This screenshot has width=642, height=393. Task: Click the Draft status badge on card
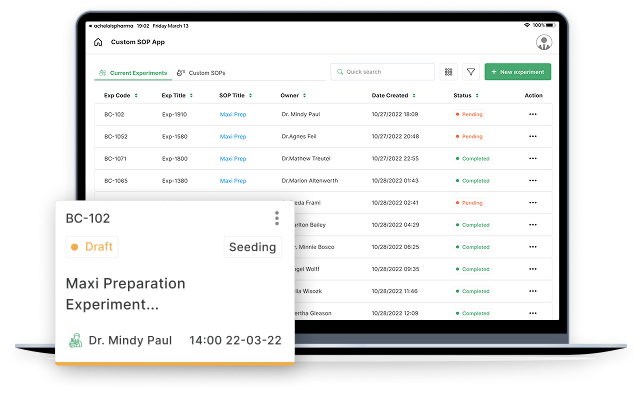pyautogui.click(x=92, y=247)
